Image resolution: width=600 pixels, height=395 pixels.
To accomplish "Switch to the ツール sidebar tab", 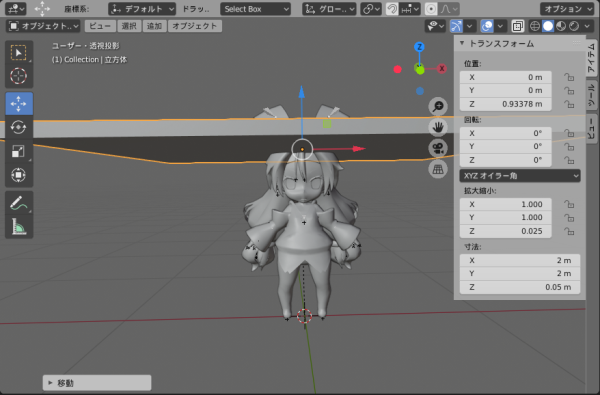I will pyautogui.click(x=591, y=95).
